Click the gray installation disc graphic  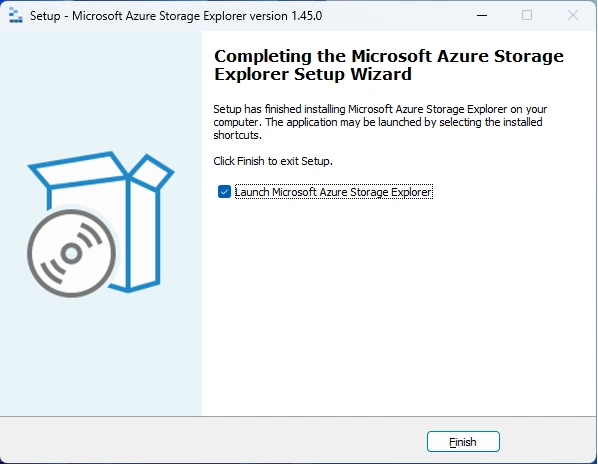[x=72, y=253]
